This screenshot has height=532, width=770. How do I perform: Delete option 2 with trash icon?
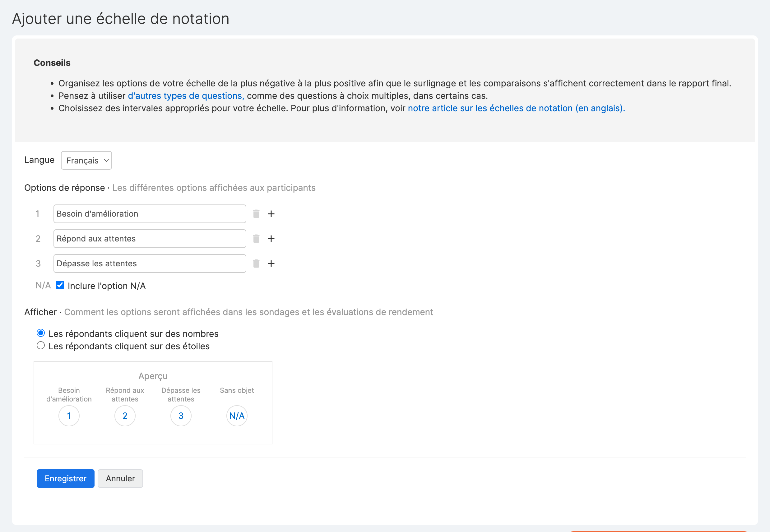click(x=256, y=239)
